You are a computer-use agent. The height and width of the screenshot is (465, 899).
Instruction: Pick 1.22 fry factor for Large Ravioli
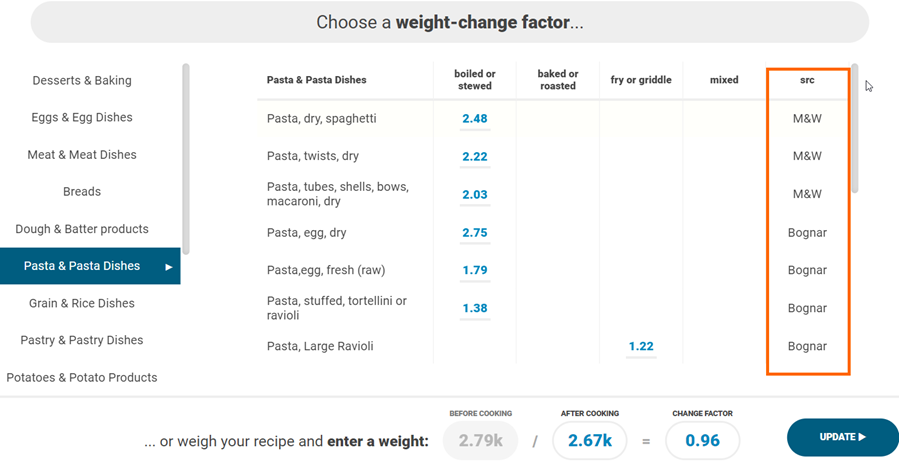[641, 346]
